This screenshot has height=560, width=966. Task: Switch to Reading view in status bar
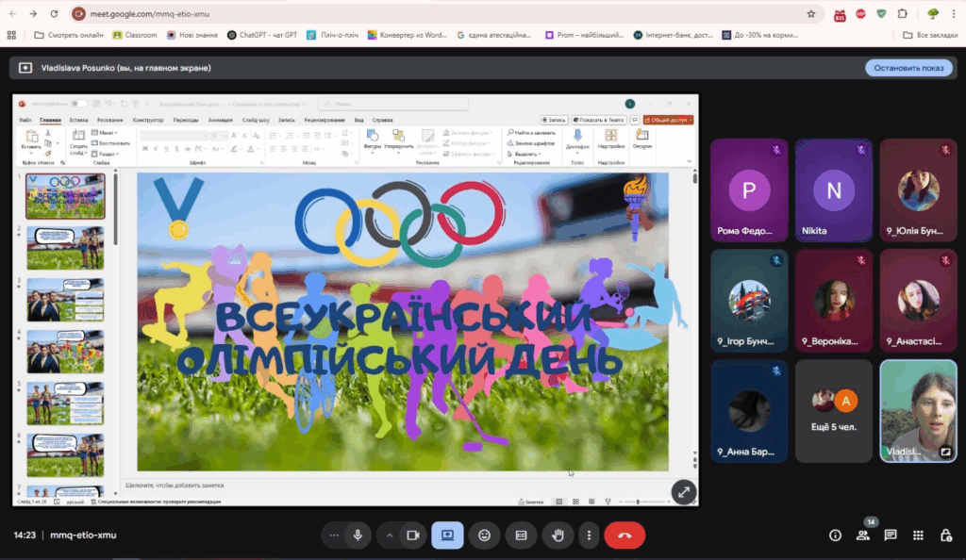tap(591, 502)
